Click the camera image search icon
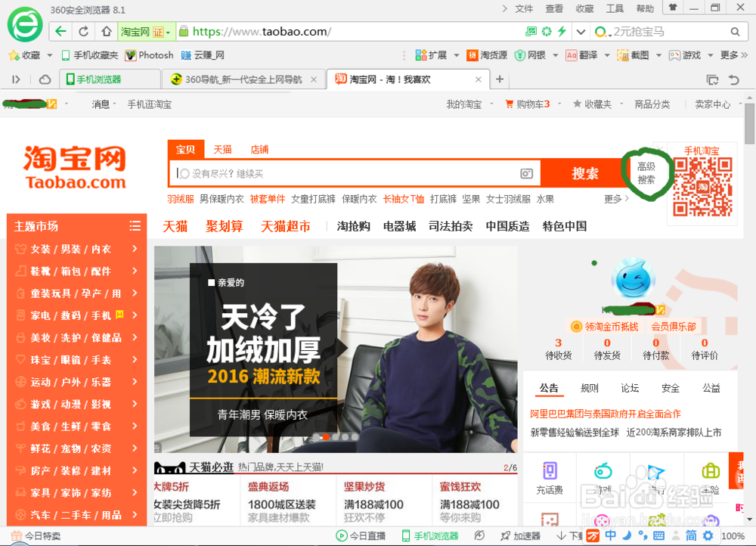The image size is (756, 546). (526, 173)
